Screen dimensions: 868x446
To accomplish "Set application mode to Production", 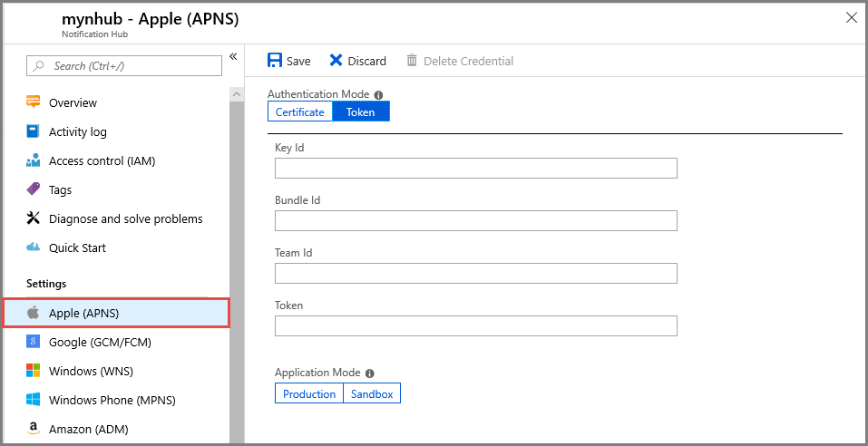I will tap(309, 393).
